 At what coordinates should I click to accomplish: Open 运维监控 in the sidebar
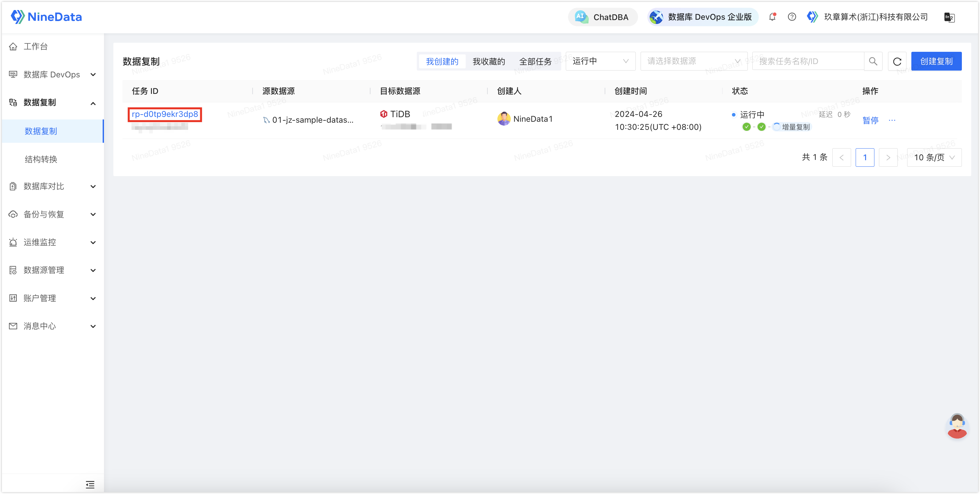click(39, 242)
